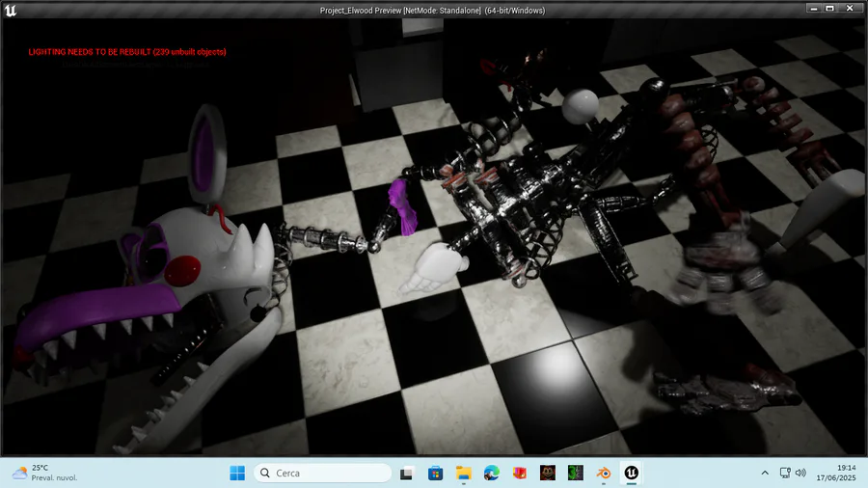
Task: Open Microsoft Edge from the taskbar
Action: 492,474
